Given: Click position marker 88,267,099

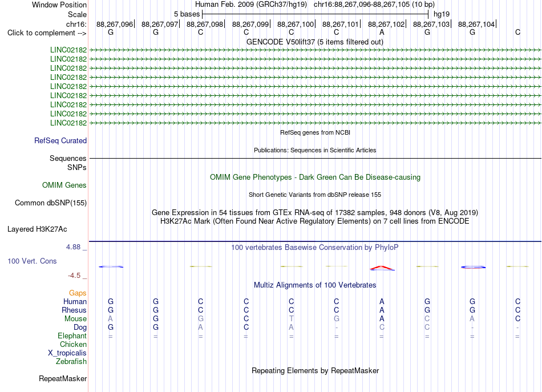Looking at the screenshot, I should click(250, 24).
